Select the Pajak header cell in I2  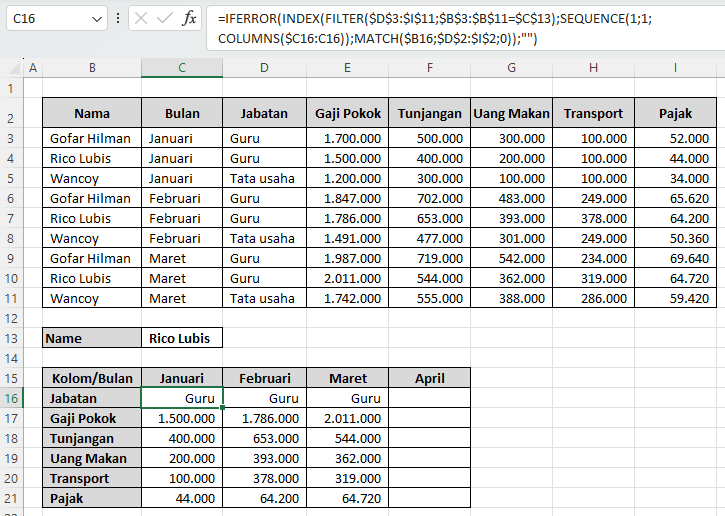[x=675, y=113]
